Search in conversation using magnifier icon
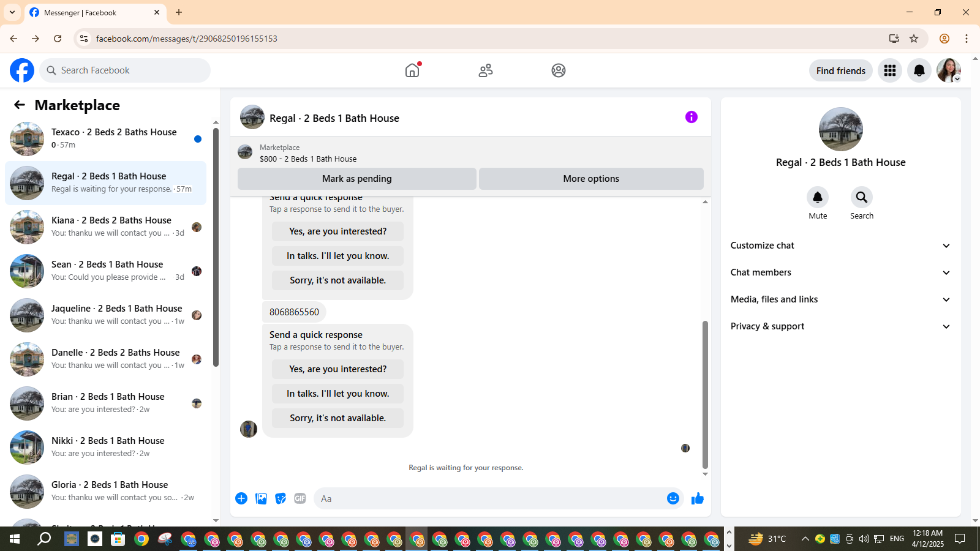The height and width of the screenshot is (551, 980). (x=862, y=197)
